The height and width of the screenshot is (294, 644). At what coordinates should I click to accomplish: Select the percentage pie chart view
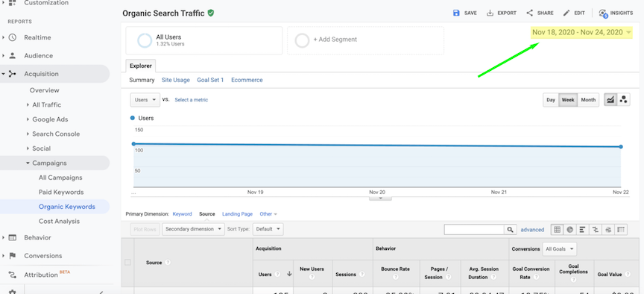coord(569,230)
